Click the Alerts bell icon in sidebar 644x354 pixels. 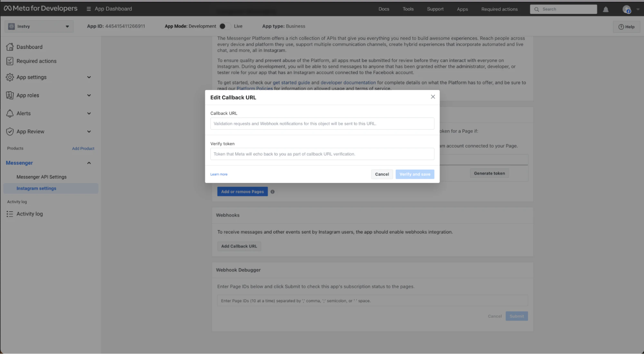10,113
